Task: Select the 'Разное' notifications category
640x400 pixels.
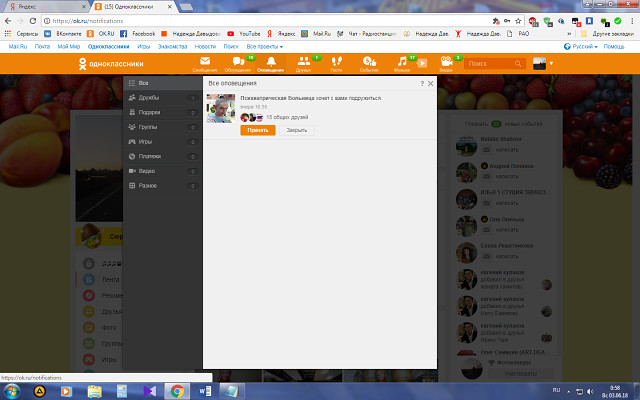Action: click(162, 186)
